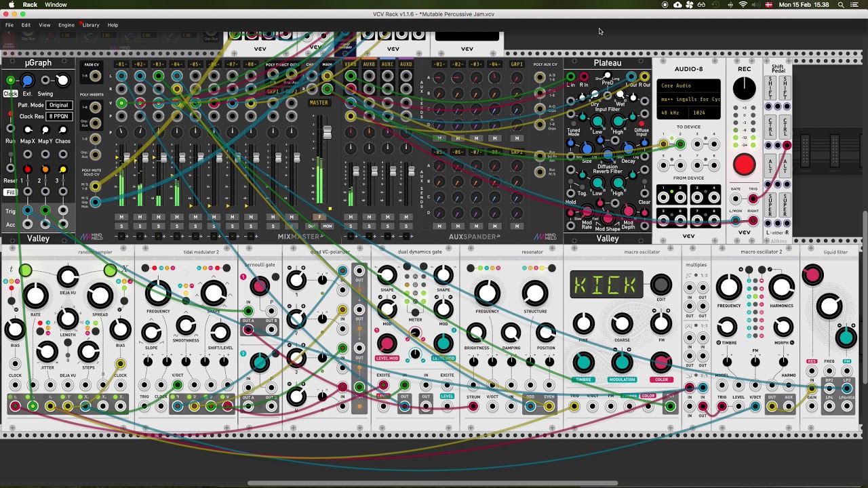Click the blue tempo knob on µGraph
The image size is (868, 488).
pyautogui.click(x=27, y=81)
